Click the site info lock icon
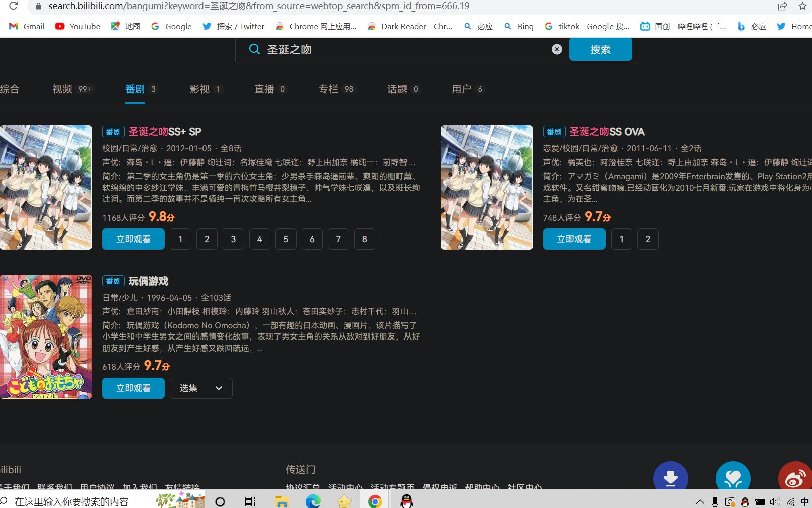The width and height of the screenshot is (812, 508). click(38, 6)
